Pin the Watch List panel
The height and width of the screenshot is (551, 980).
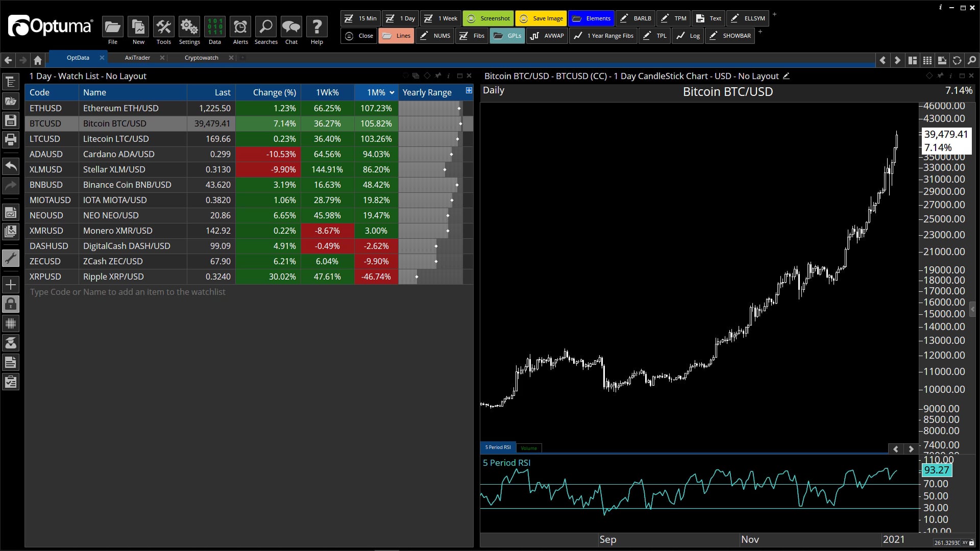(438, 76)
